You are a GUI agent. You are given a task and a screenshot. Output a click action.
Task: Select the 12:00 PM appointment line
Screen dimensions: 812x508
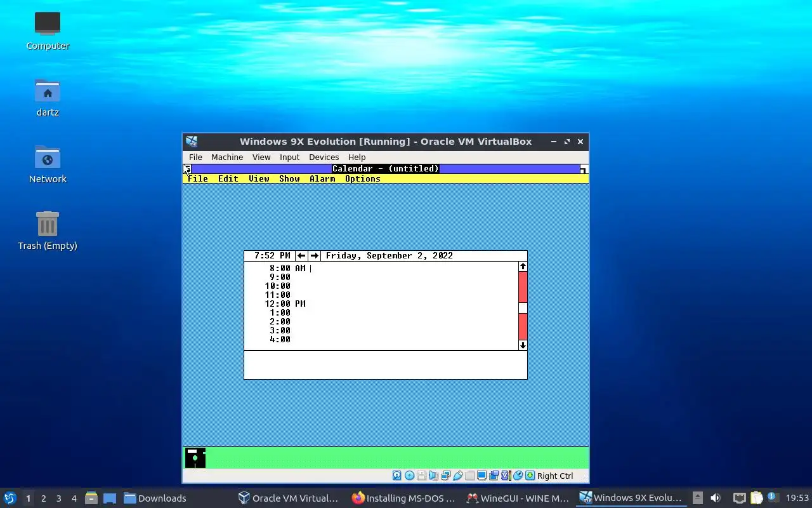click(381, 304)
